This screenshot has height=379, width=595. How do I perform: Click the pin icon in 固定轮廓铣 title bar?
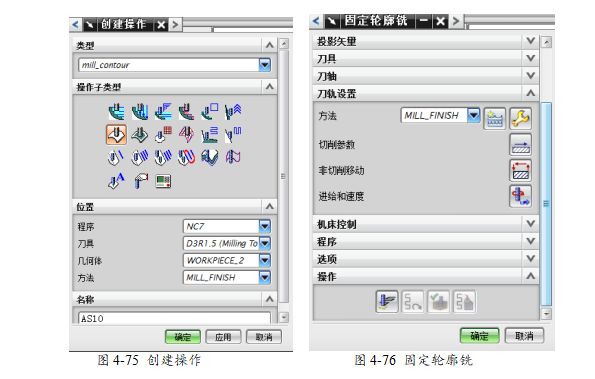332,20
